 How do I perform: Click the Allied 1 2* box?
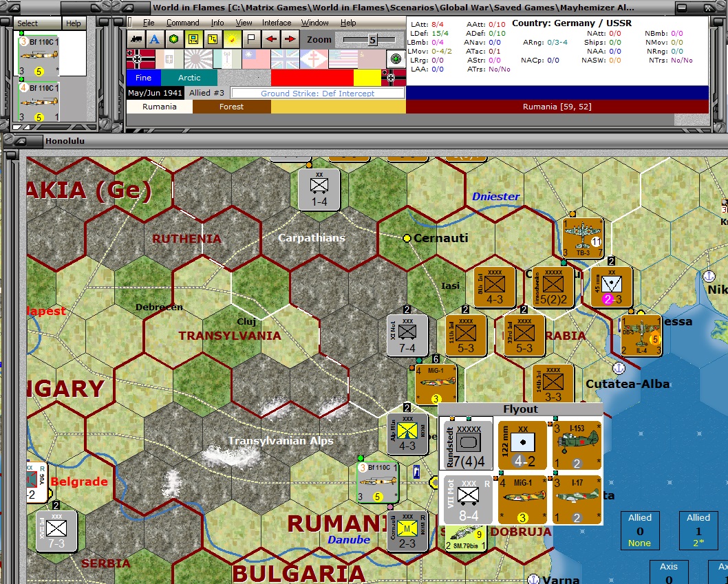tap(698, 530)
